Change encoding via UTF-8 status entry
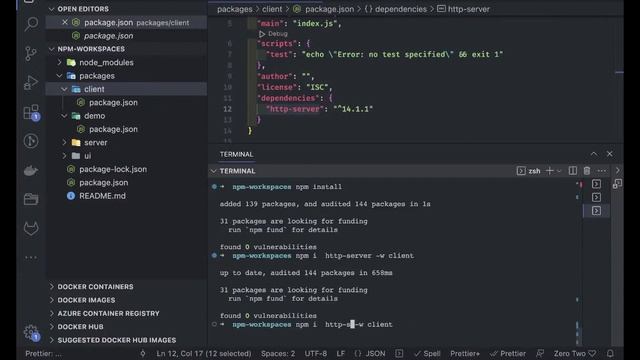This screenshot has width=640, height=360. click(316, 353)
